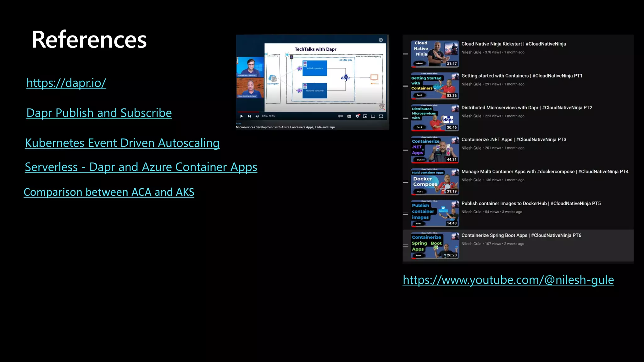
Task: Click Cloud Native Ninja Kickstart thumbnail
Action: [435, 54]
